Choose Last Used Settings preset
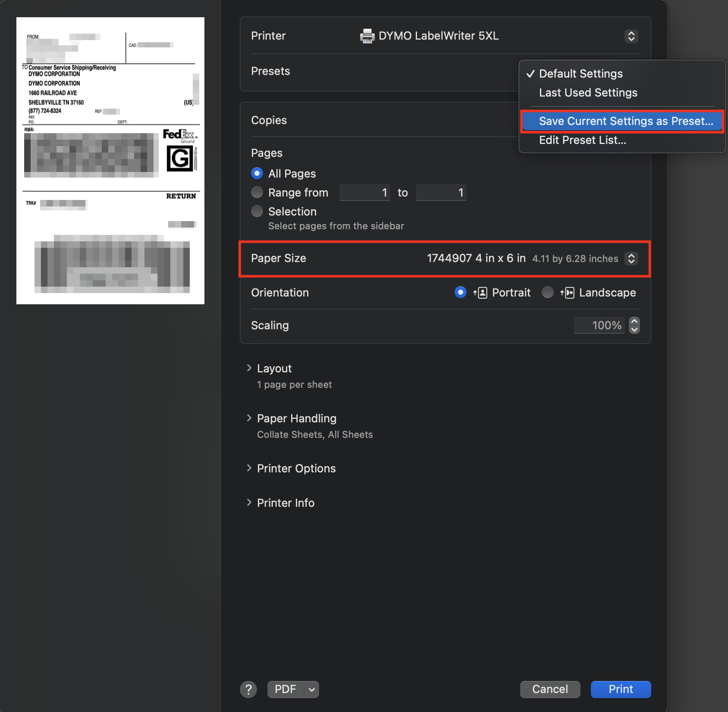The image size is (728, 712). pyautogui.click(x=588, y=93)
